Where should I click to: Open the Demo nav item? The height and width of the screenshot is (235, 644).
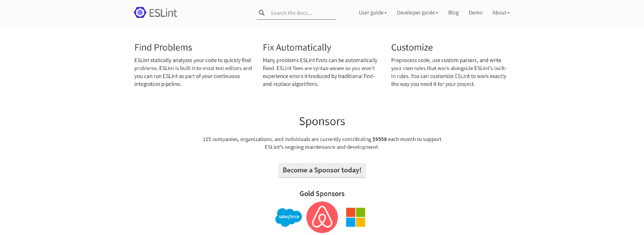click(475, 12)
